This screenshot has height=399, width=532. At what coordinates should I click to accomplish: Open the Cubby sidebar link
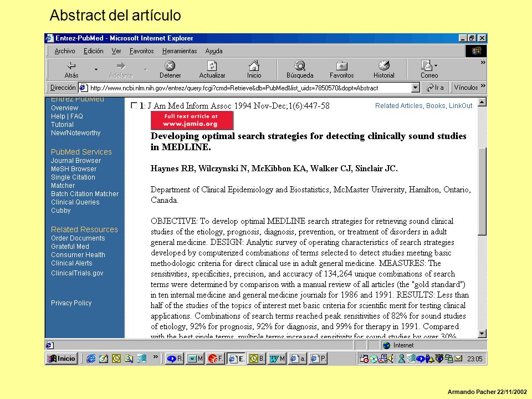click(x=61, y=211)
